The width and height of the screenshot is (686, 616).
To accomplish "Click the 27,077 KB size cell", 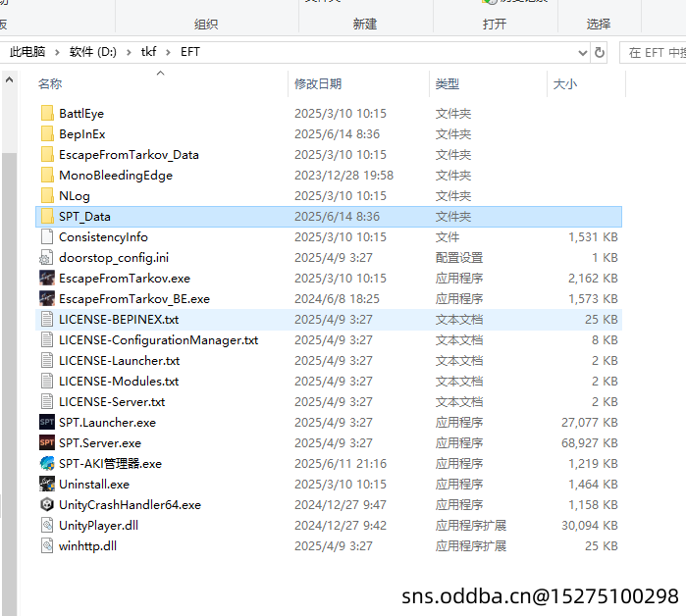I will pos(589,422).
